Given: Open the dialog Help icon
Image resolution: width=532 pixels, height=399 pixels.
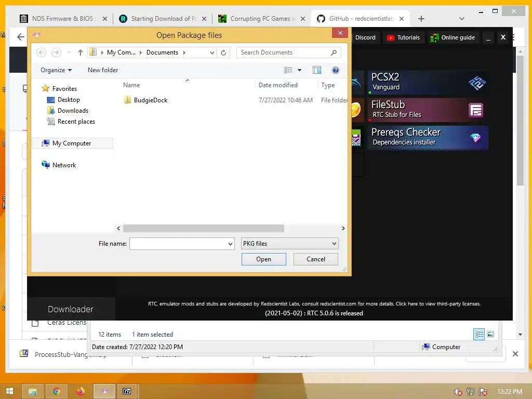Looking at the screenshot, I should click(x=336, y=70).
